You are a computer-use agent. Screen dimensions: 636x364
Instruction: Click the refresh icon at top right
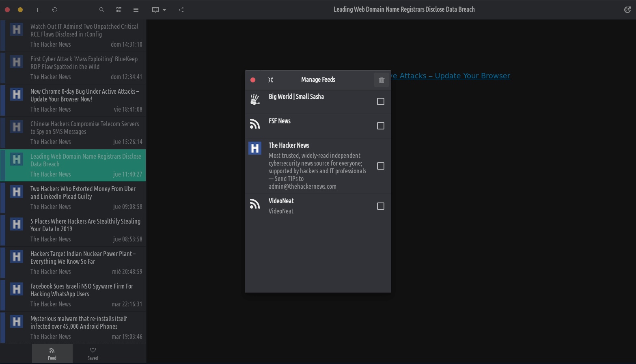(x=627, y=10)
